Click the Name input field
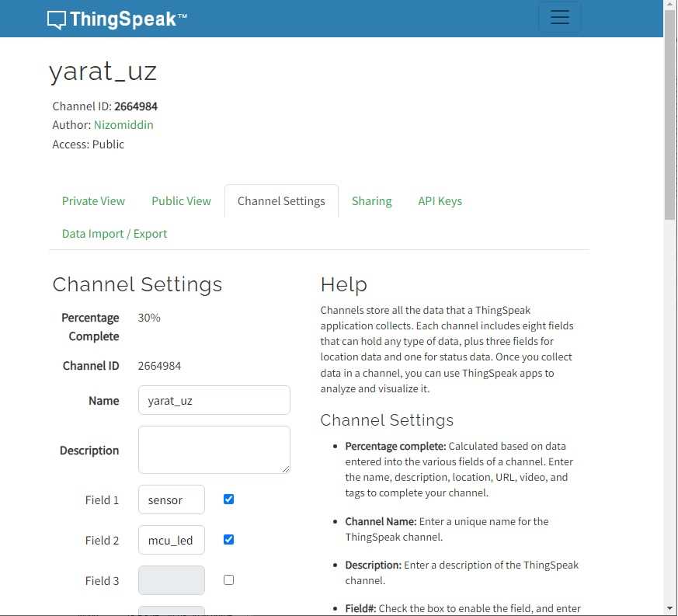The image size is (678, 616). 214,401
